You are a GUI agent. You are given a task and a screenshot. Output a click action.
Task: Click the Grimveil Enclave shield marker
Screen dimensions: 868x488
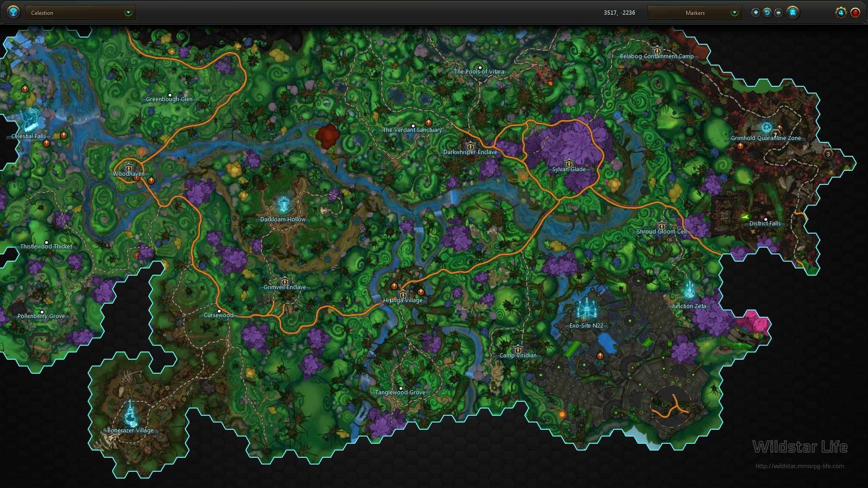[284, 282]
